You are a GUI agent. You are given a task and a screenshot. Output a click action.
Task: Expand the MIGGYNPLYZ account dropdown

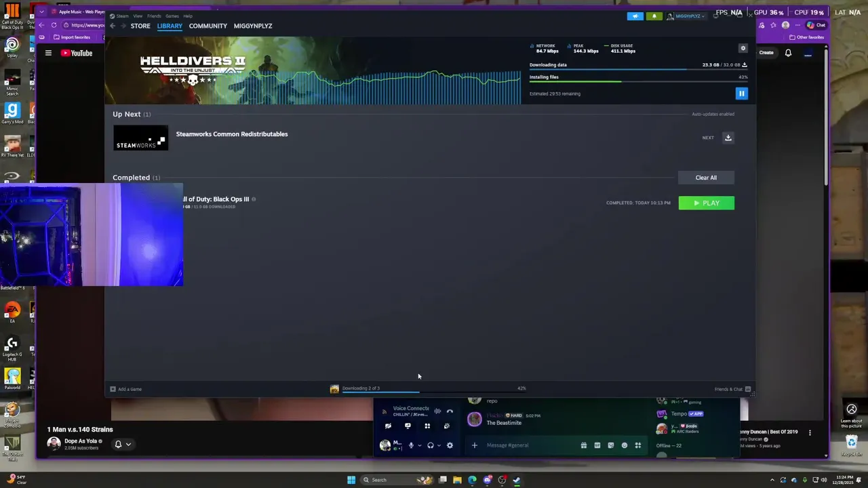(686, 16)
